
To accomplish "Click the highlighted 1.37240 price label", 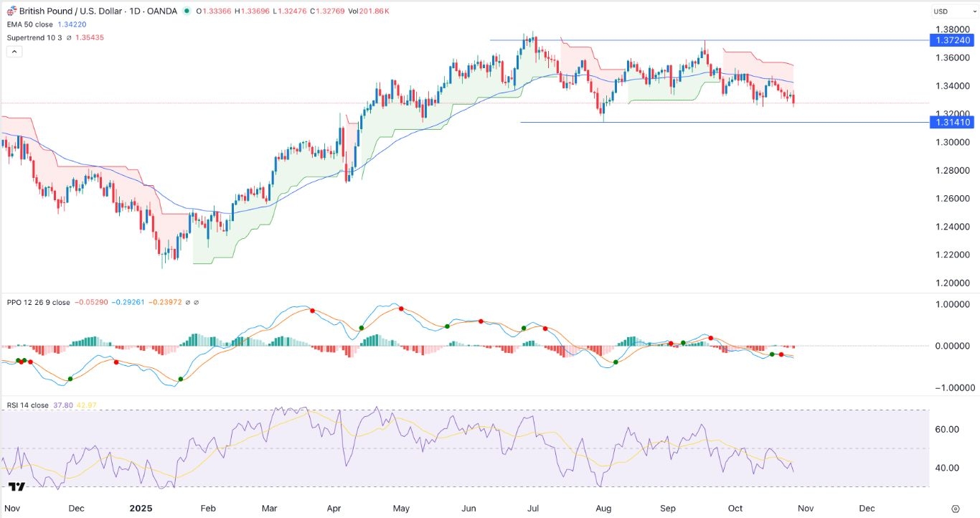I will pos(953,41).
